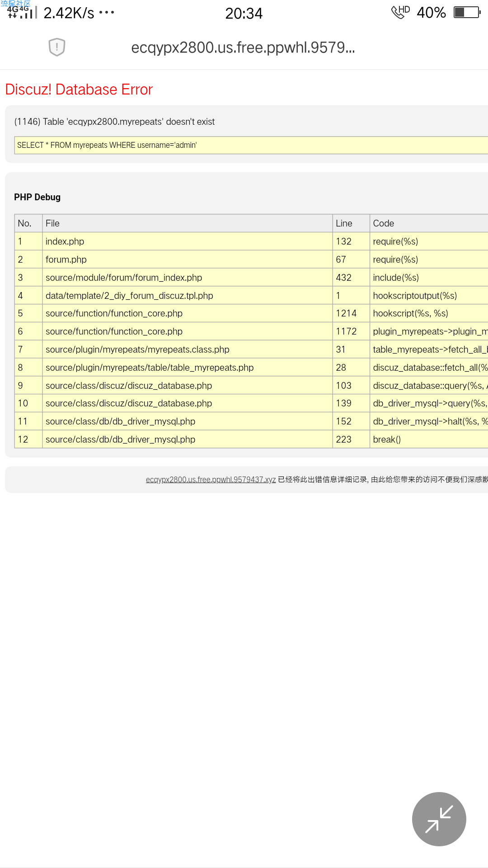488x868 pixels.
Task: Tap the URL address bar text
Action: [243, 47]
